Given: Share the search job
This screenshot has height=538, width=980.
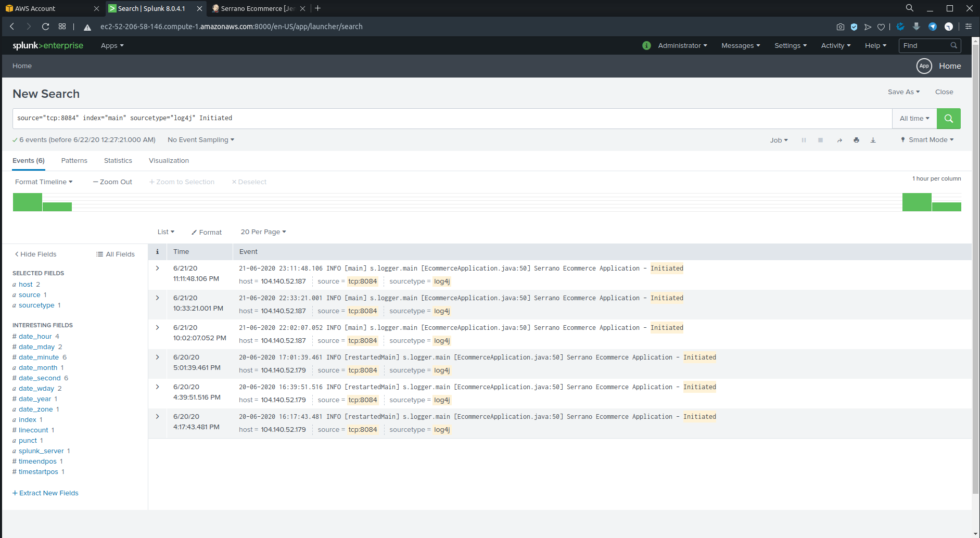Looking at the screenshot, I should [839, 140].
